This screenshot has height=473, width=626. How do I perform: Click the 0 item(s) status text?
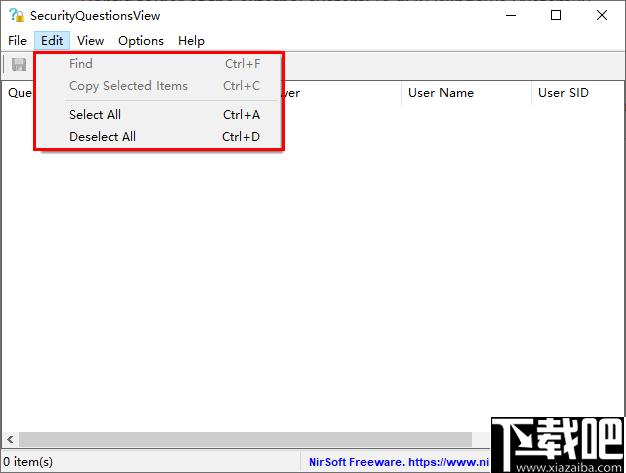click(x=28, y=462)
